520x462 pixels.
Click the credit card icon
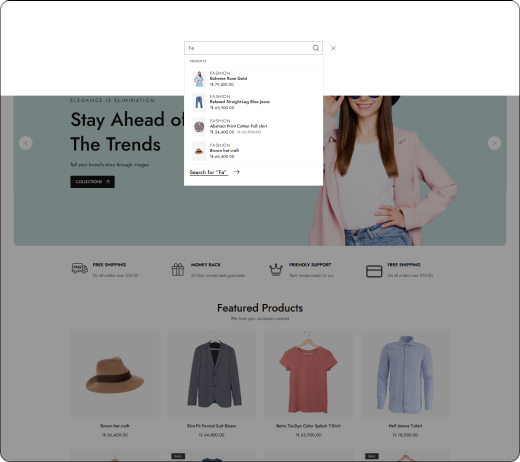click(374, 271)
